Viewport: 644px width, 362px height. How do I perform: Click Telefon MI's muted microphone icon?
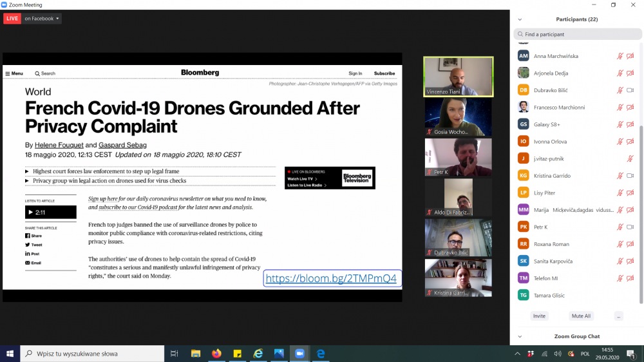click(x=620, y=278)
